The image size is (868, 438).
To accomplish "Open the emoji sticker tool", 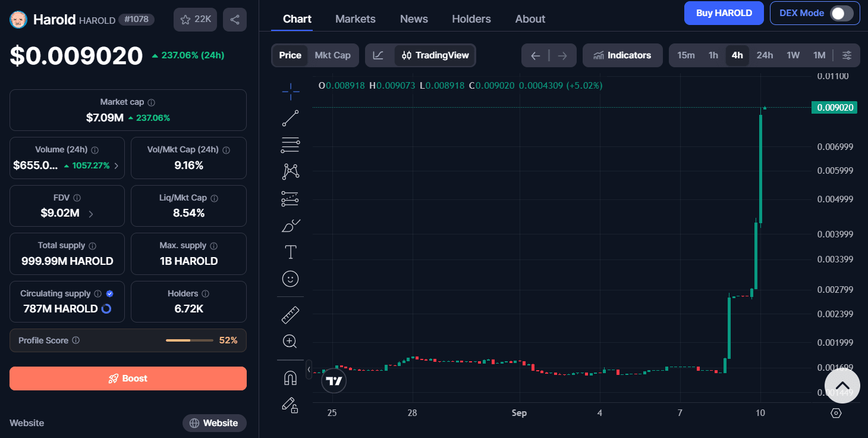I will (x=290, y=279).
